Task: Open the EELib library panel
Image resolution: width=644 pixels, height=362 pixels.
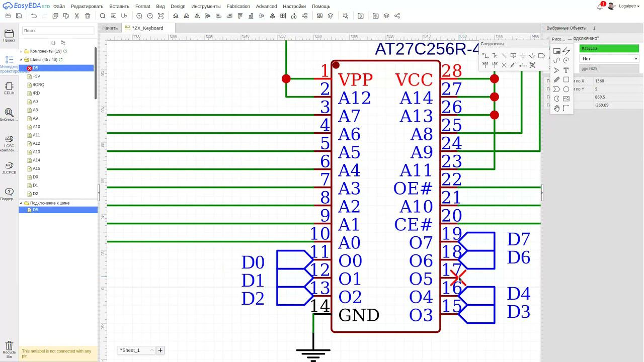Action: coord(9,88)
